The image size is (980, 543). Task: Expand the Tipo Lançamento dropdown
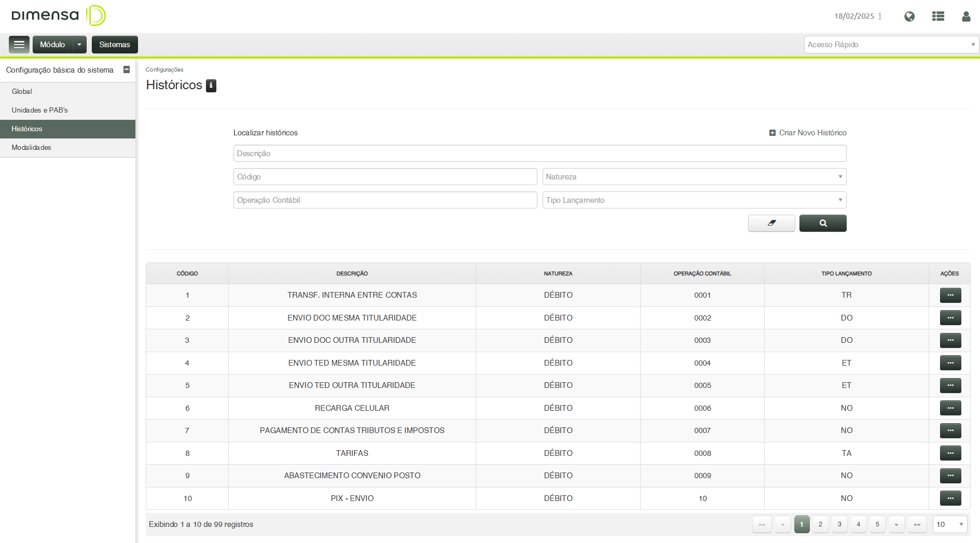[x=694, y=200]
